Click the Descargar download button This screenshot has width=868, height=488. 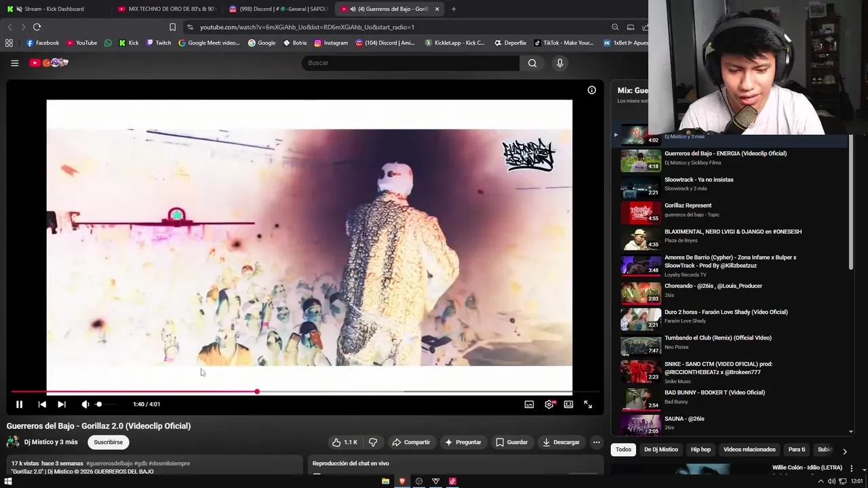[x=561, y=442]
